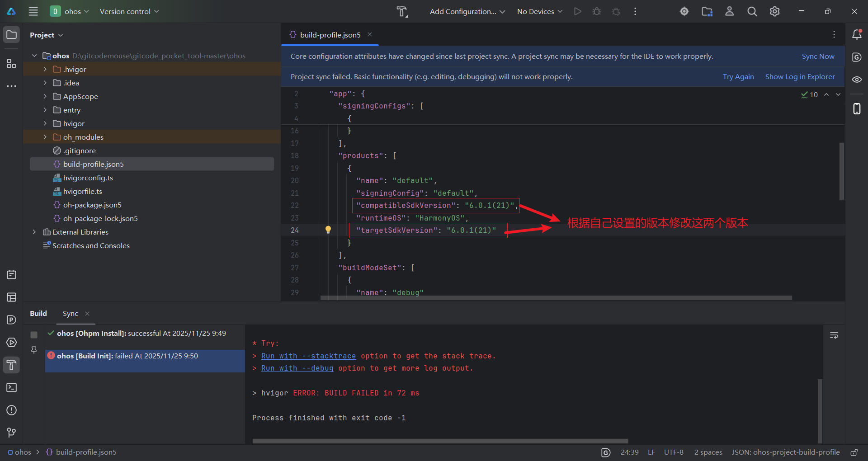Open More actions vertical dots in toolbar

(x=635, y=11)
